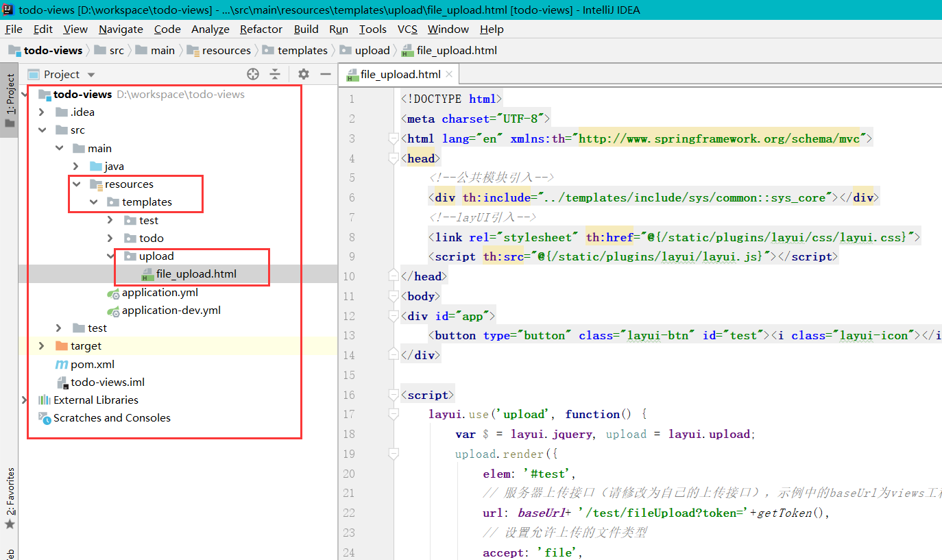
Task: Select the todo-views root project node
Action: (82, 95)
